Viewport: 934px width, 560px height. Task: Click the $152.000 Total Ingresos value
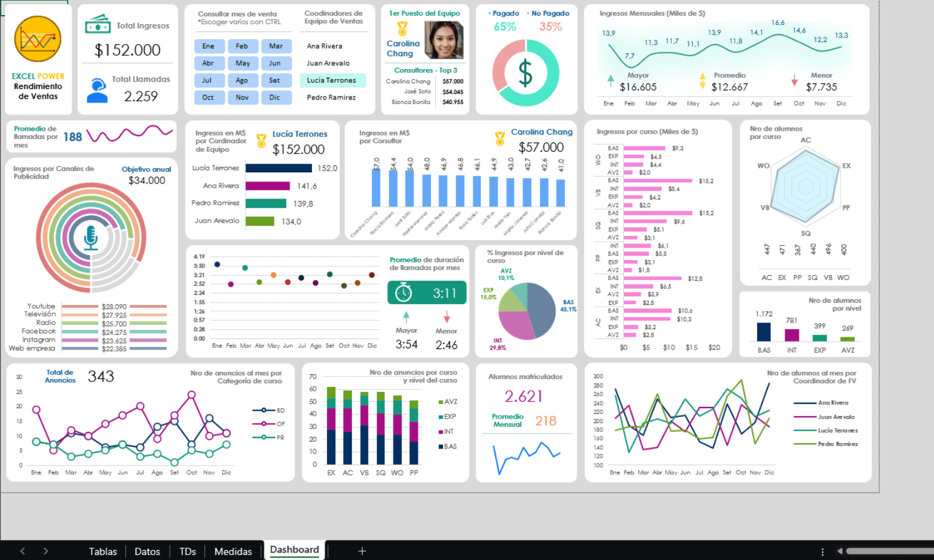point(128,50)
